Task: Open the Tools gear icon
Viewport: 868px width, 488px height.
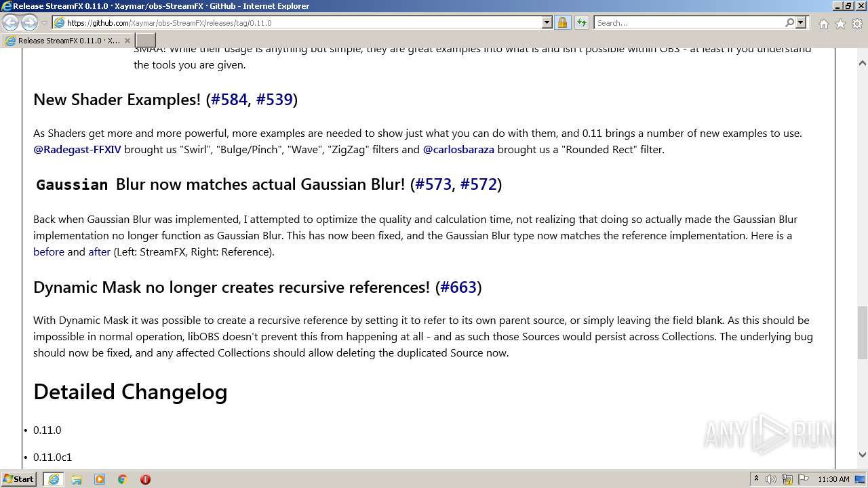Action: (857, 24)
